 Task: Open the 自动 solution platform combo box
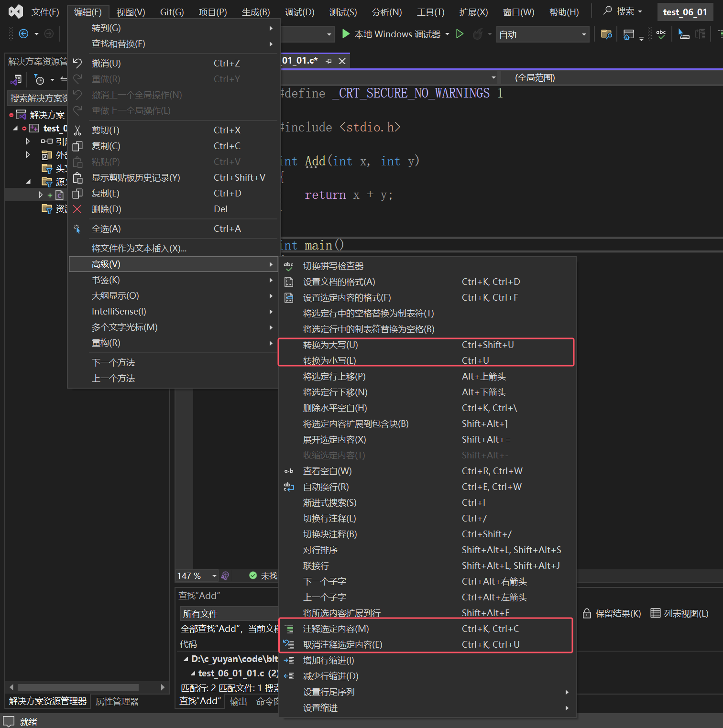click(543, 34)
